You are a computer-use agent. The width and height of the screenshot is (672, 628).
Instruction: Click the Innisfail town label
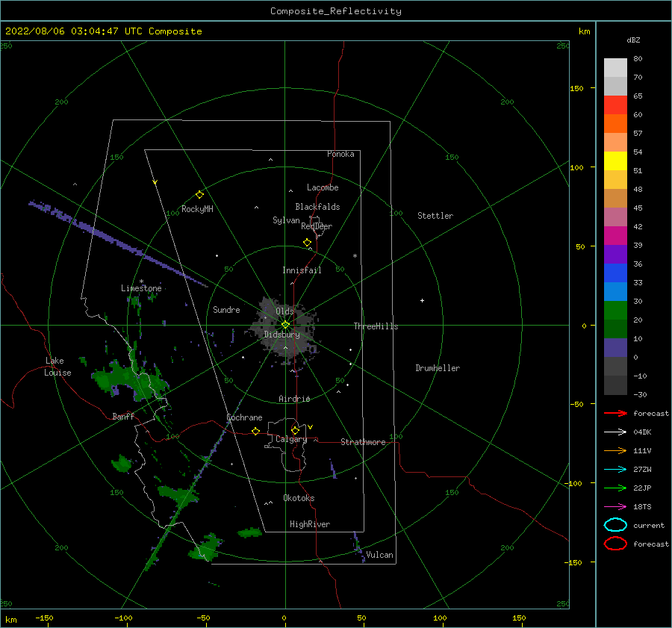(x=302, y=270)
